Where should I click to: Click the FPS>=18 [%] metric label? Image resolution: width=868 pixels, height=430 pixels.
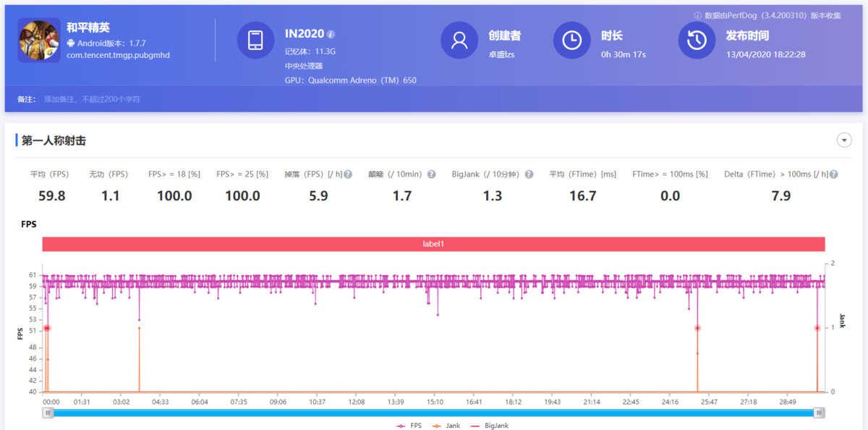pyautogui.click(x=174, y=174)
